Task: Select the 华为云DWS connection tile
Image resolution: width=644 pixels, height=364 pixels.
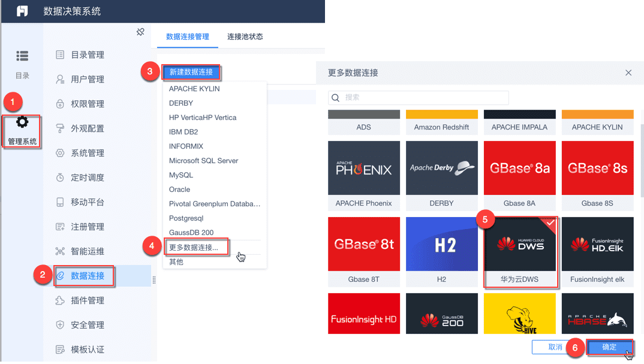Action: click(519, 252)
